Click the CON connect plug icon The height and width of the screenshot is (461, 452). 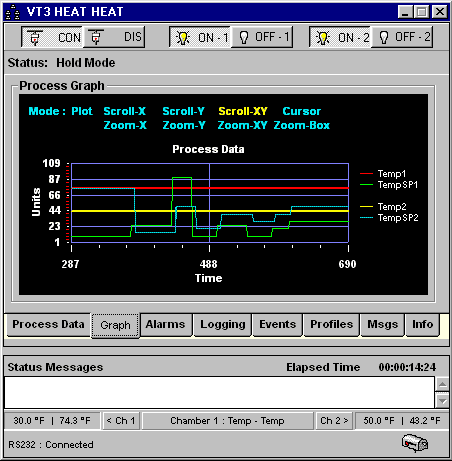tap(34, 37)
